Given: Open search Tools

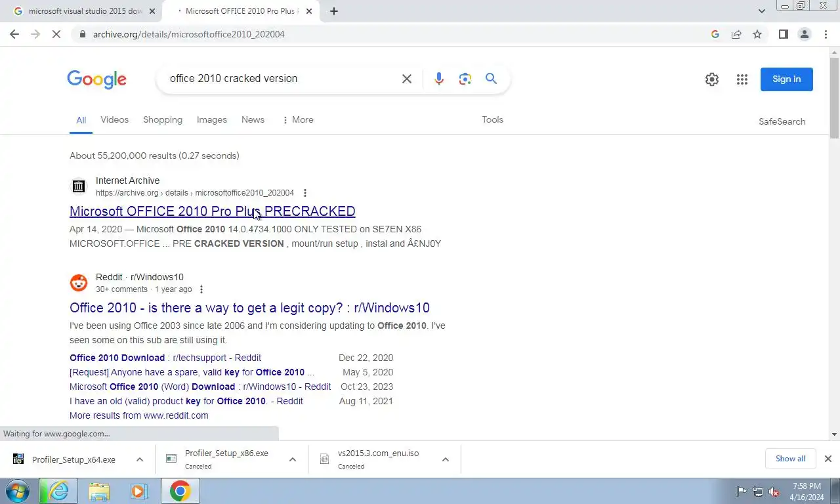Looking at the screenshot, I should point(492,119).
